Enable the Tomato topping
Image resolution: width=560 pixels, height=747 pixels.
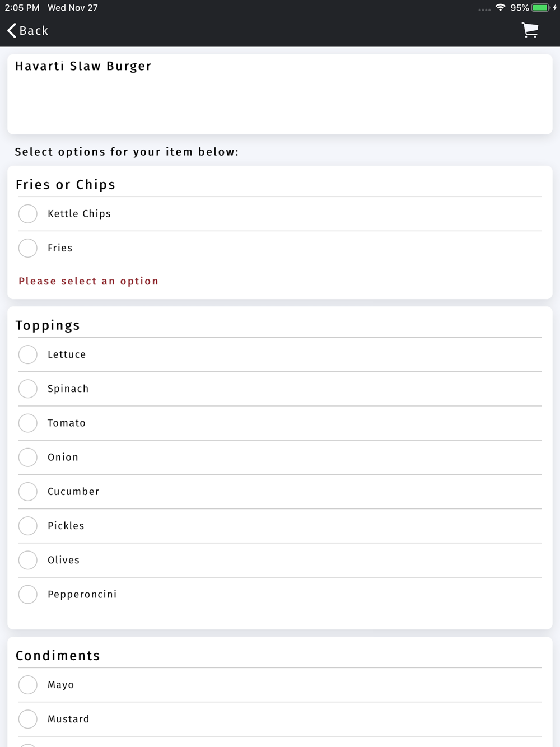coord(28,423)
